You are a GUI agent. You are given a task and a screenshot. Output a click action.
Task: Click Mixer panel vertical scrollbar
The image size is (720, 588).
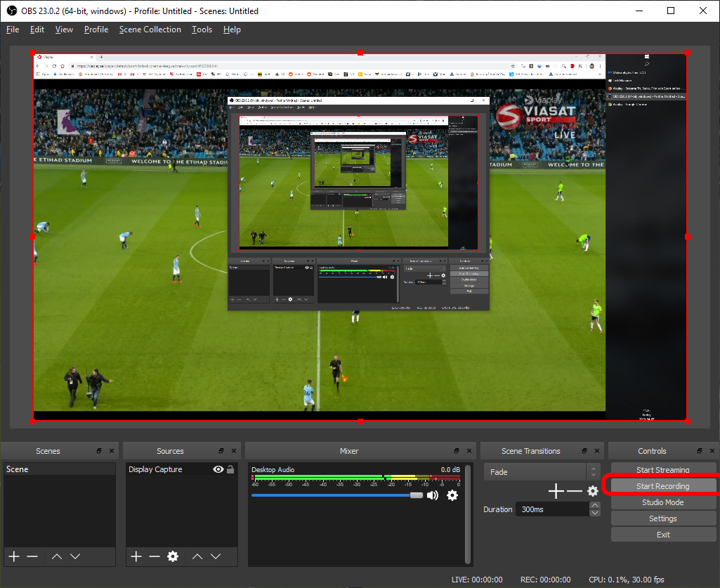tap(467, 514)
